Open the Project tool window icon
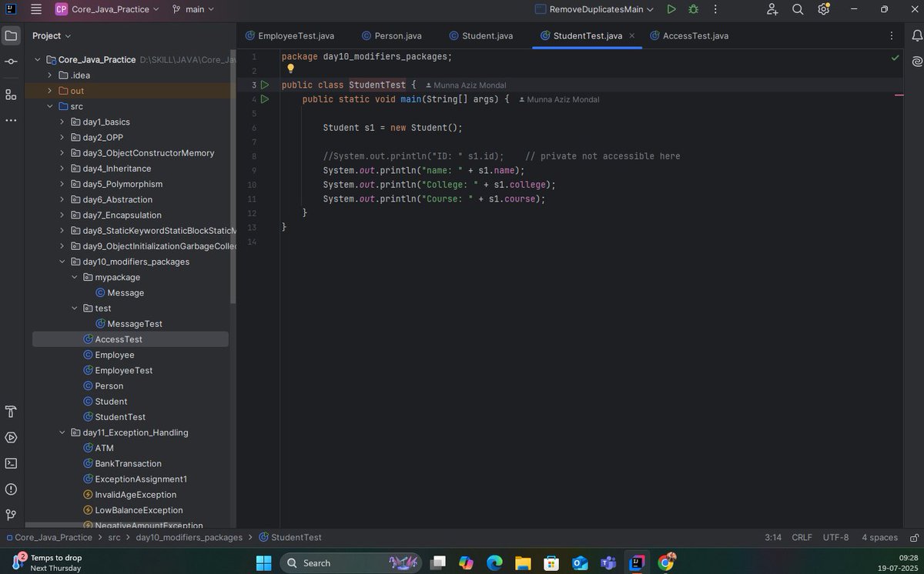924x574 pixels. coord(11,35)
